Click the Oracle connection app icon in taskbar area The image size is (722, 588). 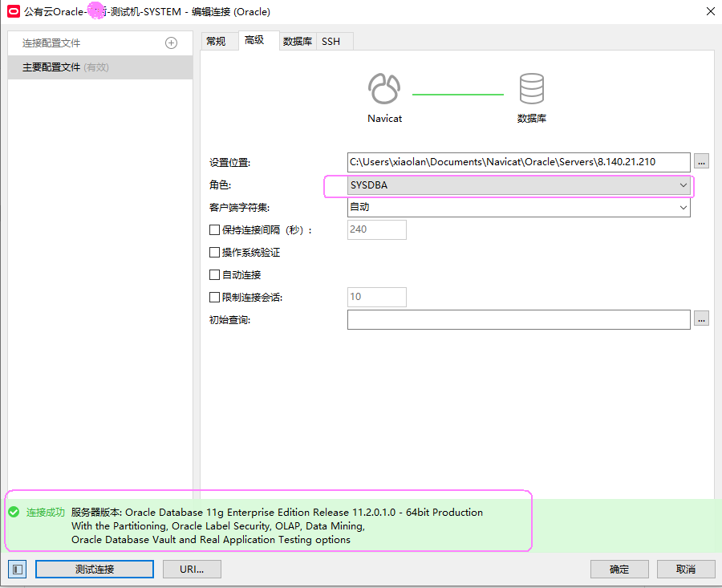[x=11, y=11]
